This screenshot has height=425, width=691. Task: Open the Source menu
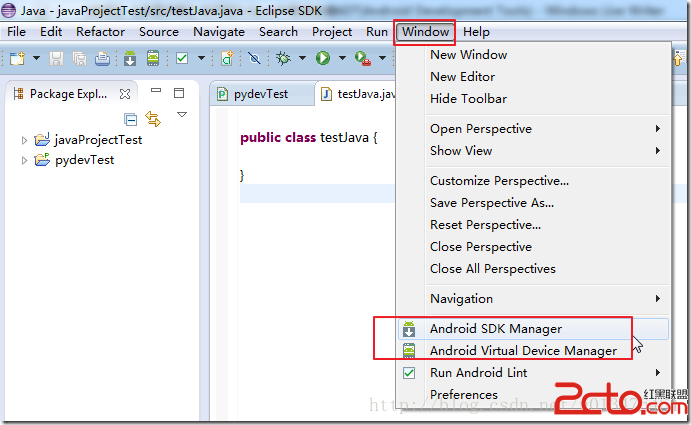159,32
